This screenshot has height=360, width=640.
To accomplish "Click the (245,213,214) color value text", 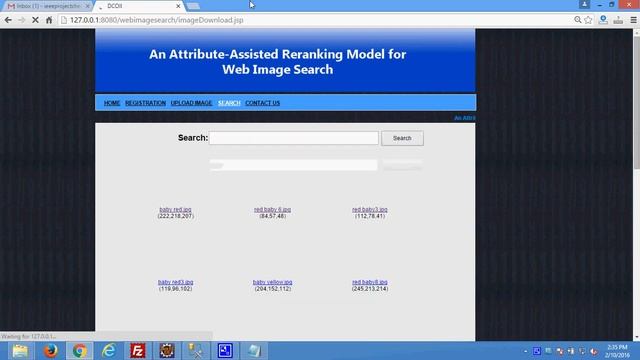I will [370, 289].
